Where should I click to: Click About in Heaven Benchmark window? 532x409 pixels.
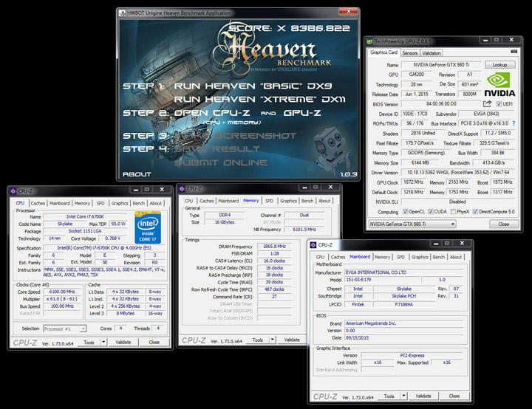pos(137,174)
